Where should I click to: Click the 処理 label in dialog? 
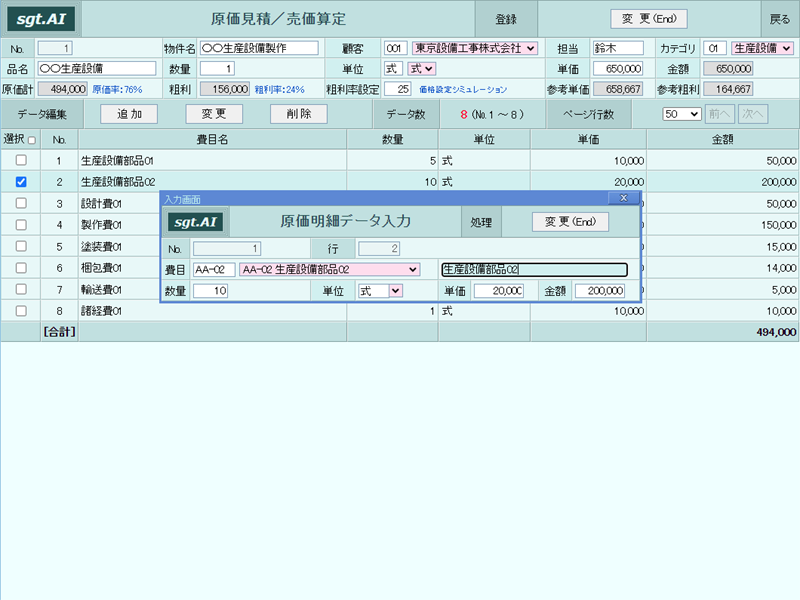pyautogui.click(x=481, y=222)
